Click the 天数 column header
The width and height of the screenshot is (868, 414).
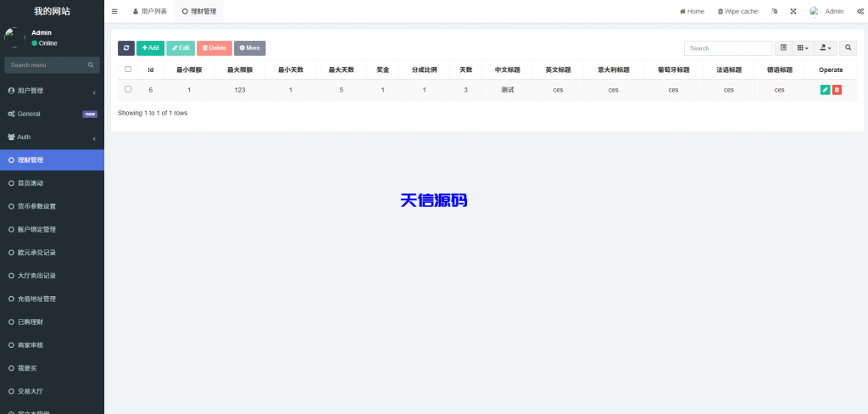pos(465,70)
